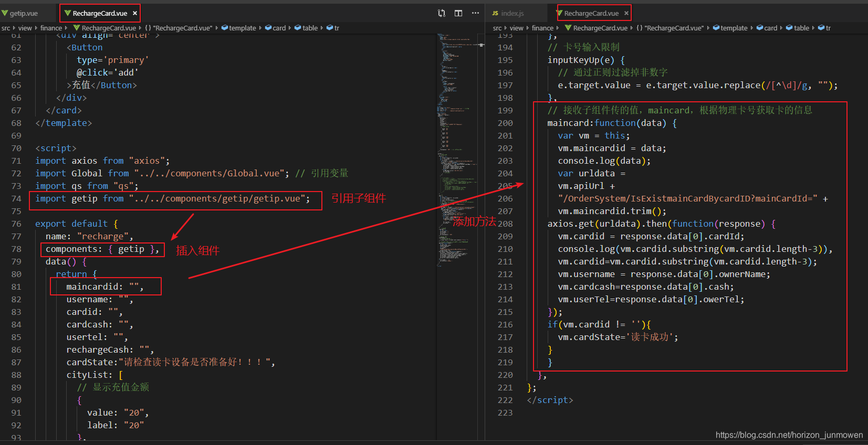Screen dimensions: 868x445
Task: Click the '</template>' closing tag line
Action: point(64,123)
